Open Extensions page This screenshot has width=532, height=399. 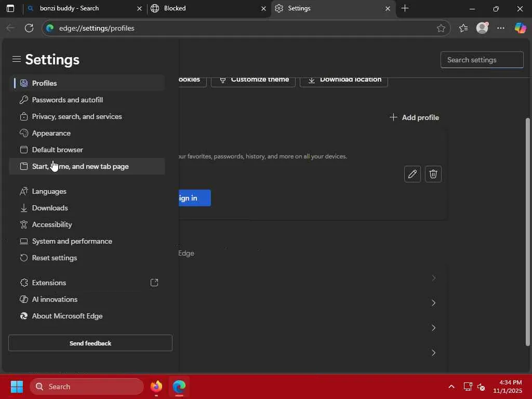87,283
